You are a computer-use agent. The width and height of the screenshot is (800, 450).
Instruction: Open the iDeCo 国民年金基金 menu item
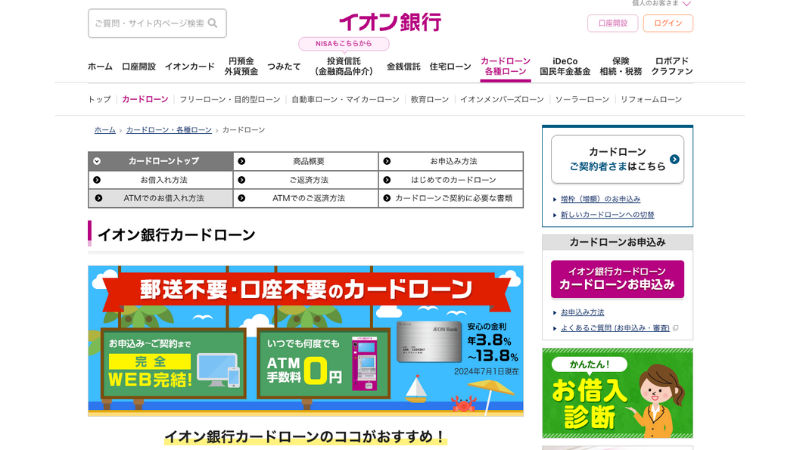click(x=565, y=66)
